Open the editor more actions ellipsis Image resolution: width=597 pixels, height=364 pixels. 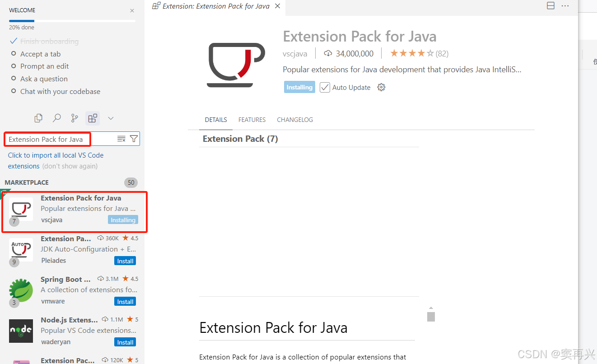pos(565,6)
